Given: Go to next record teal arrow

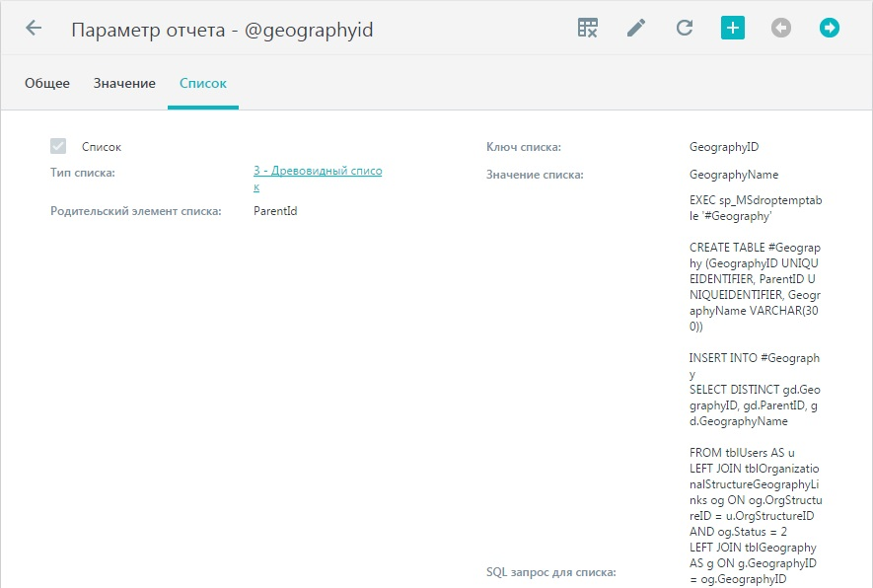Looking at the screenshot, I should click(829, 28).
